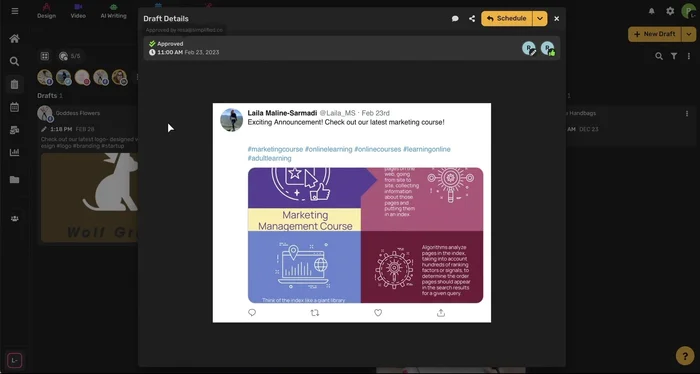Open the three-dot menu beside filter icon

pyautogui.click(x=689, y=56)
